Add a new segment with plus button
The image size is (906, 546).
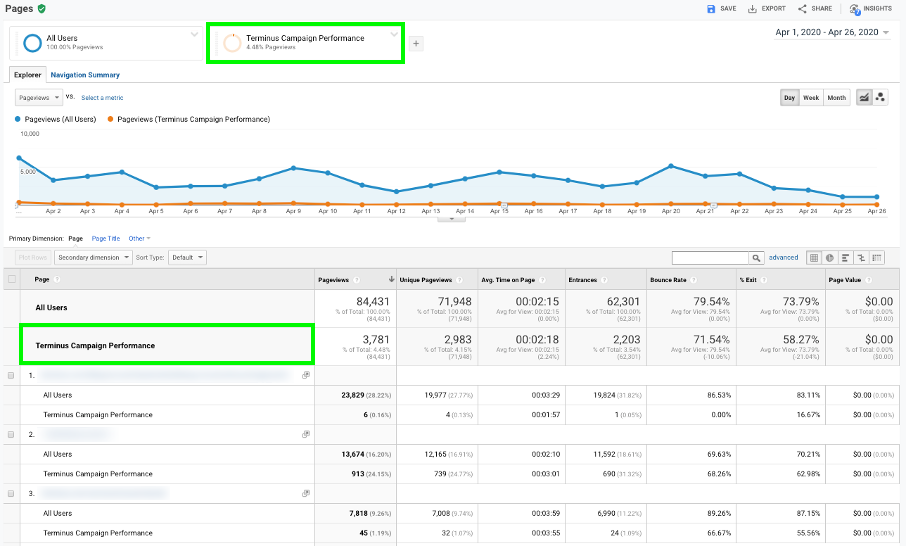[x=416, y=43]
